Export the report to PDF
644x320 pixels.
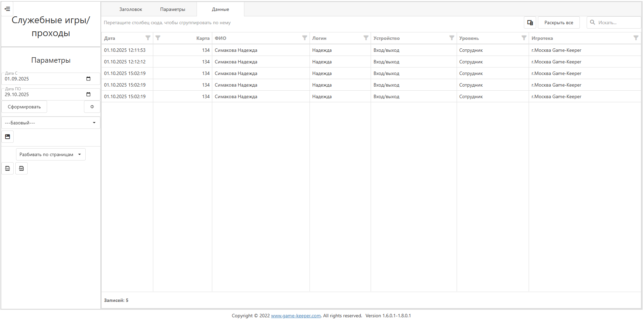[22, 168]
